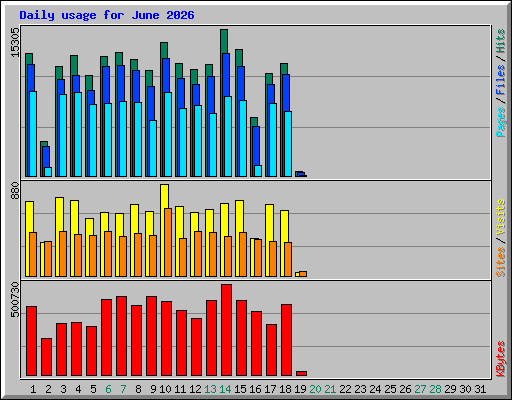Screen dimensions: 512x400
Task: Click the orange sites bar for day 19
Action: tap(303, 274)
